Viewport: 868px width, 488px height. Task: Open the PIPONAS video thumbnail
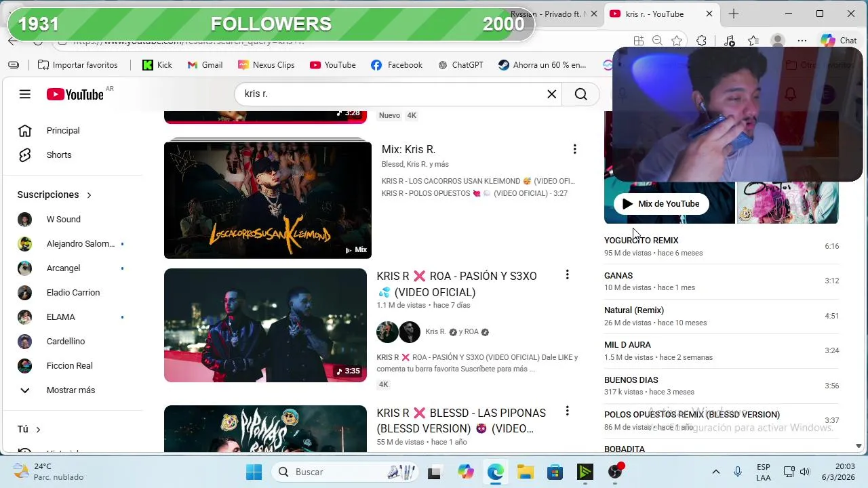coord(265,428)
